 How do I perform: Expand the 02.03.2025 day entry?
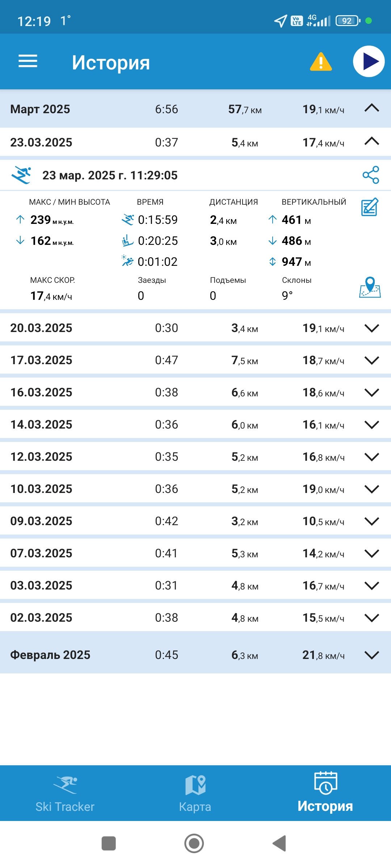(372, 618)
